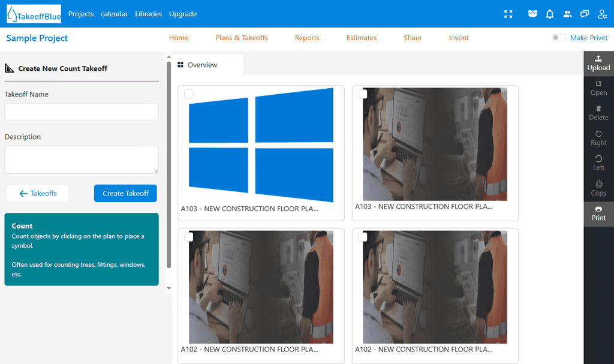
Task: Open the chat messages icon
Action: coord(584,14)
